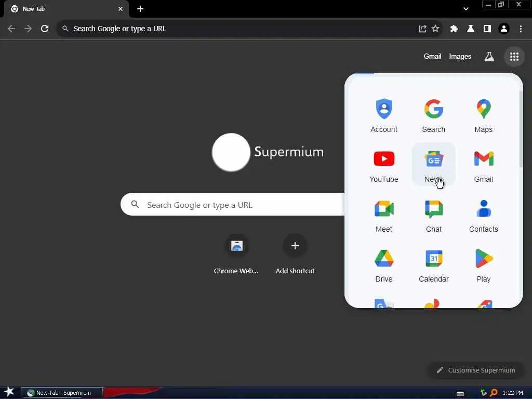Screen dimensions: 532x399
Task: Open the Gmail link at top
Action: point(432,56)
